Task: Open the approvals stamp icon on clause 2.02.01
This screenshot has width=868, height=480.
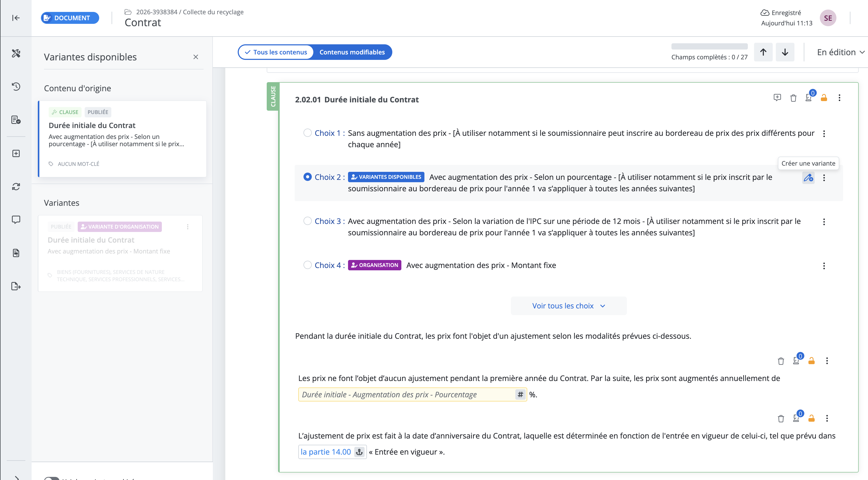Action: click(x=809, y=98)
